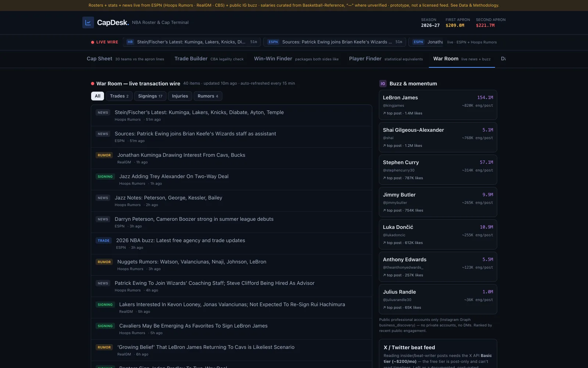This screenshot has height=368, width=588.
Task: Filter the wire by Trades
Action: tap(119, 96)
